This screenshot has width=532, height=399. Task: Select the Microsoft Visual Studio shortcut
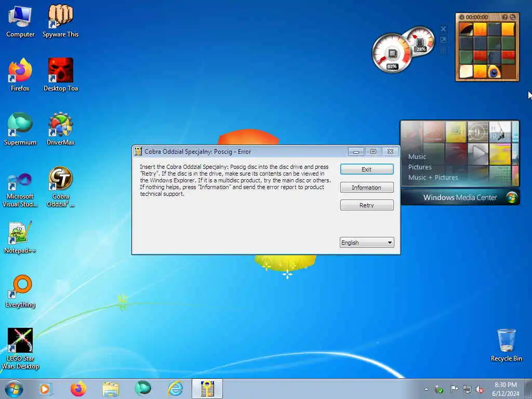pyautogui.click(x=20, y=190)
